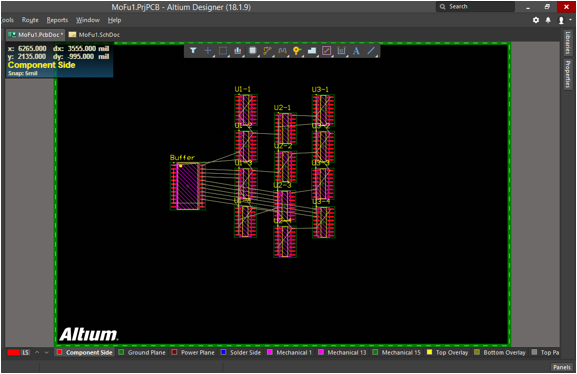
Task: Switch to the Mechanical 1 layer tab
Action: click(290, 352)
